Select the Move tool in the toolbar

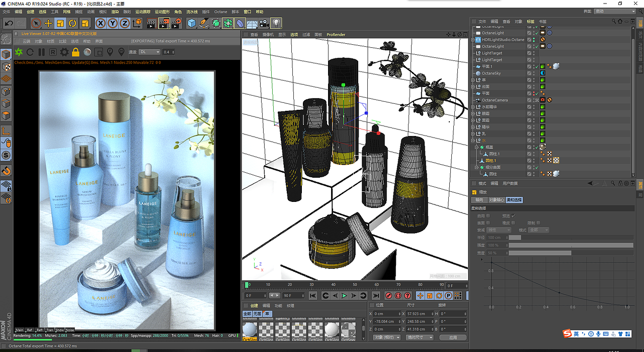[x=48, y=23]
